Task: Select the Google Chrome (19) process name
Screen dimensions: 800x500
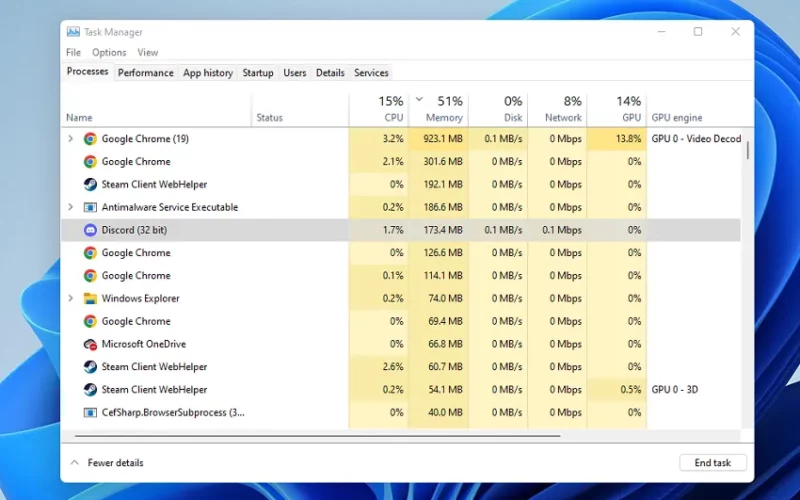Action: point(145,139)
